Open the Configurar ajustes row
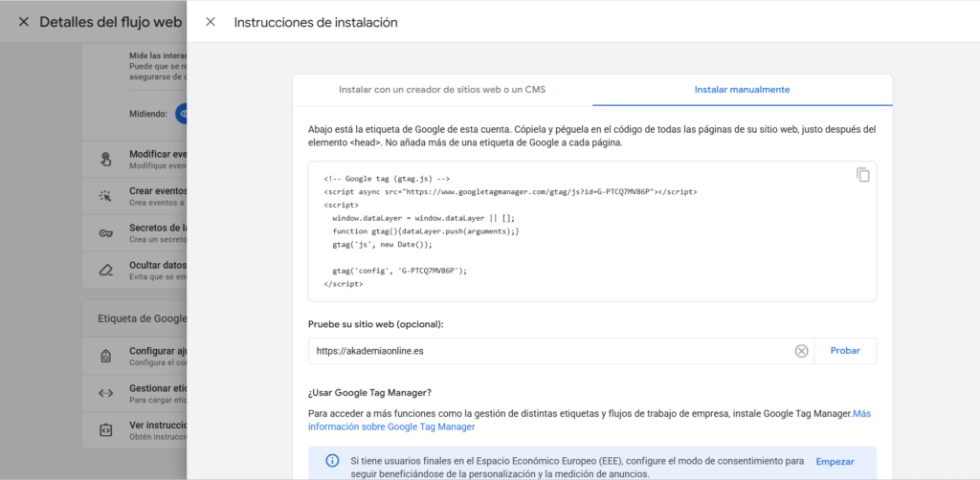Image resolution: width=980 pixels, height=480 pixels. click(x=134, y=357)
